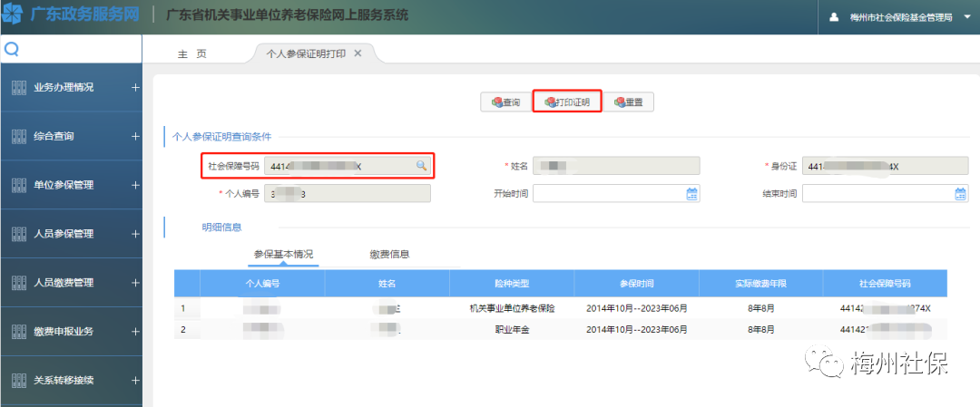
Task: Click the 姓名 input field
Action: pos(616,165)
